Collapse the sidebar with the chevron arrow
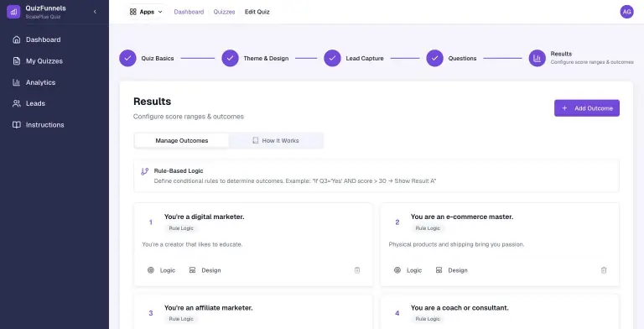The height and width of the screenshot is (329, 644). [x=95, y=12]
